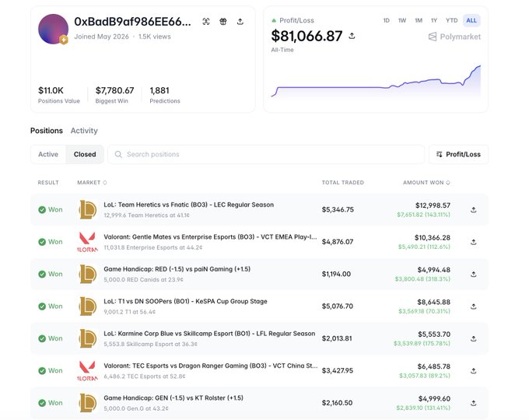This screenshot has height=420, width=529.
Task: Click the Polymarket logo in chart card
Action: coord(454,37)
